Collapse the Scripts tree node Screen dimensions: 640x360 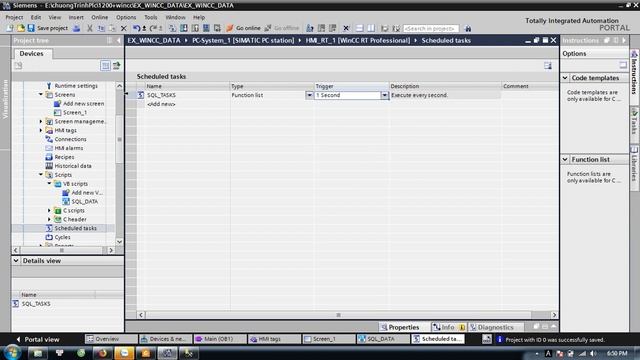point(41,175)
